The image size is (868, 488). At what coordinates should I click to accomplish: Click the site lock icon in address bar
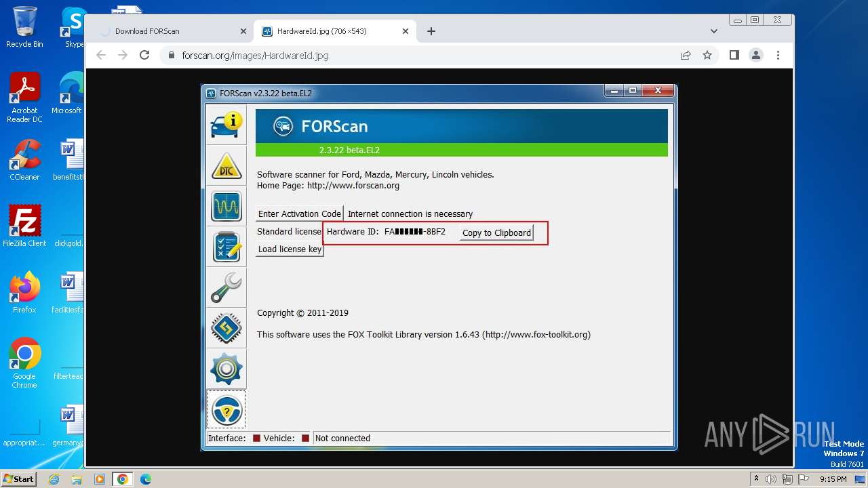point(170,55)
